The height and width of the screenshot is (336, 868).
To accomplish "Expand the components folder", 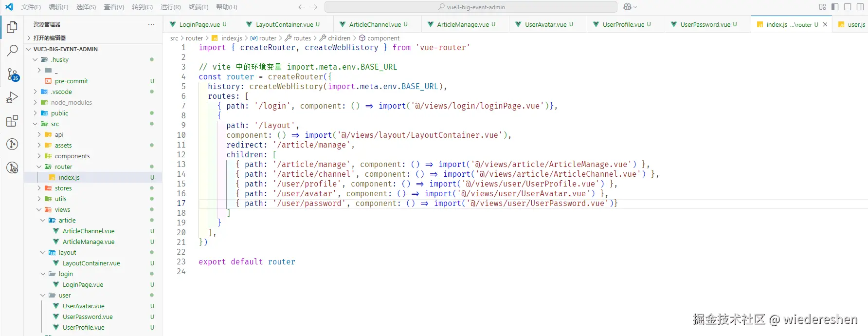I will tap(92, 156).
